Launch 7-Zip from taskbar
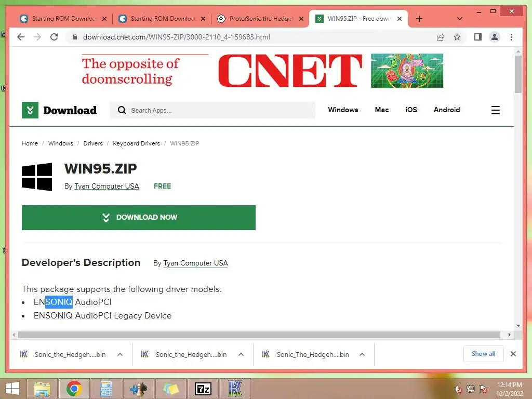 203,389
